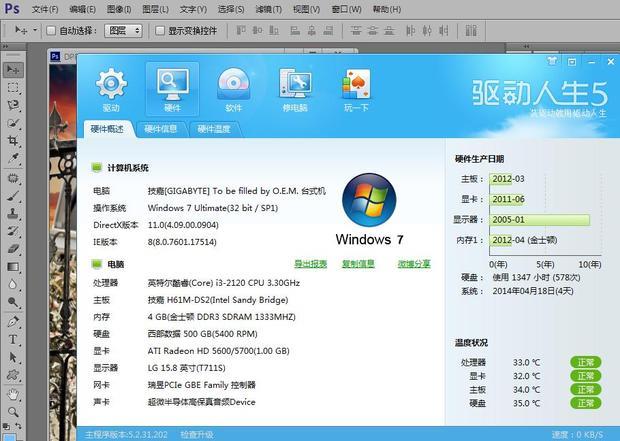Open the 滤镜(T) menu
The image size is (620, 441).
coord(268,9)
